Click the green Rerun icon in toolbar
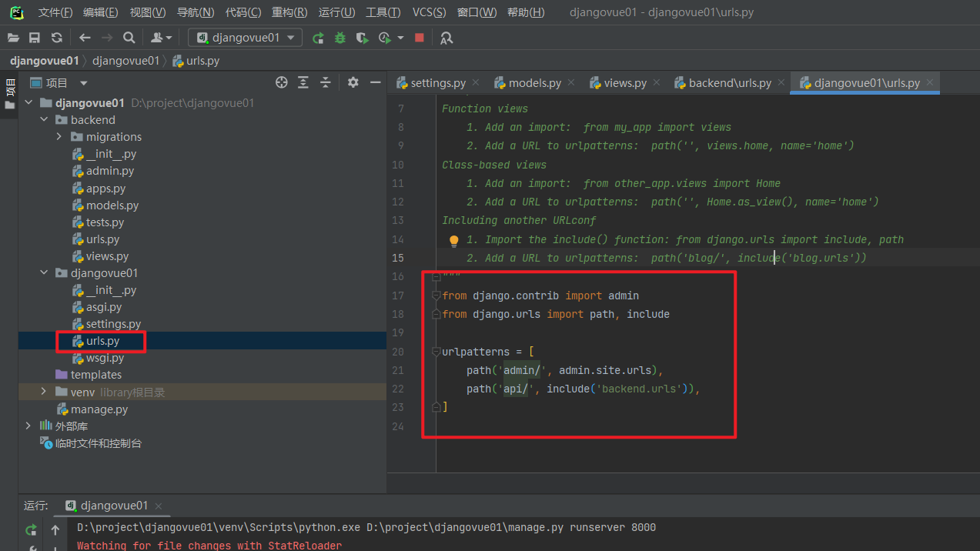Screen dimensions: 980x551 318,38
